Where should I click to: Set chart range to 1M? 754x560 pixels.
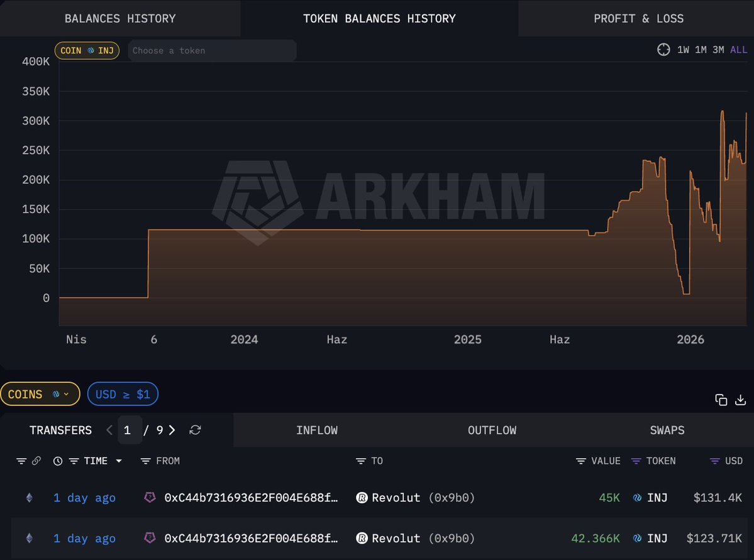pos(701,50)
